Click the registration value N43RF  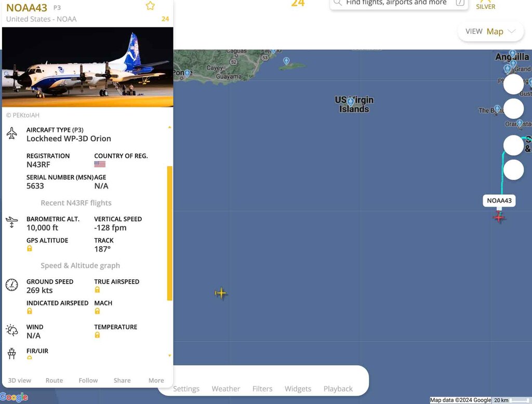point(38,165)
